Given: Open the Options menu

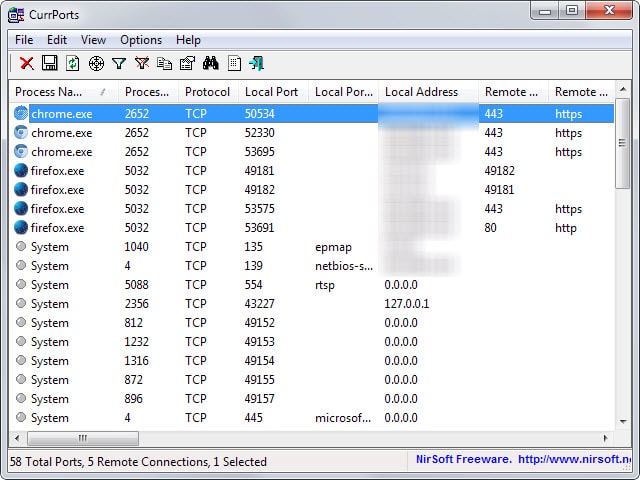Looking at the screenshot, I should [141, 40].
